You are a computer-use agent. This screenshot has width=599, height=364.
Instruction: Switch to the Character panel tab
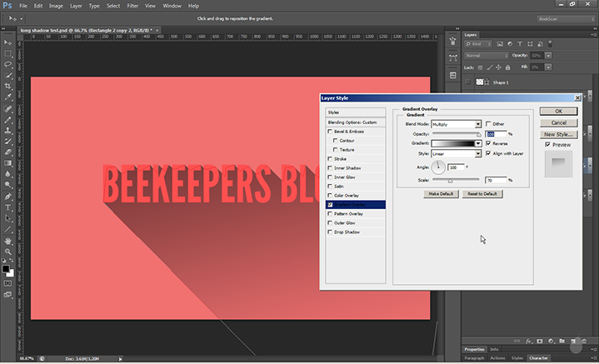538,357
